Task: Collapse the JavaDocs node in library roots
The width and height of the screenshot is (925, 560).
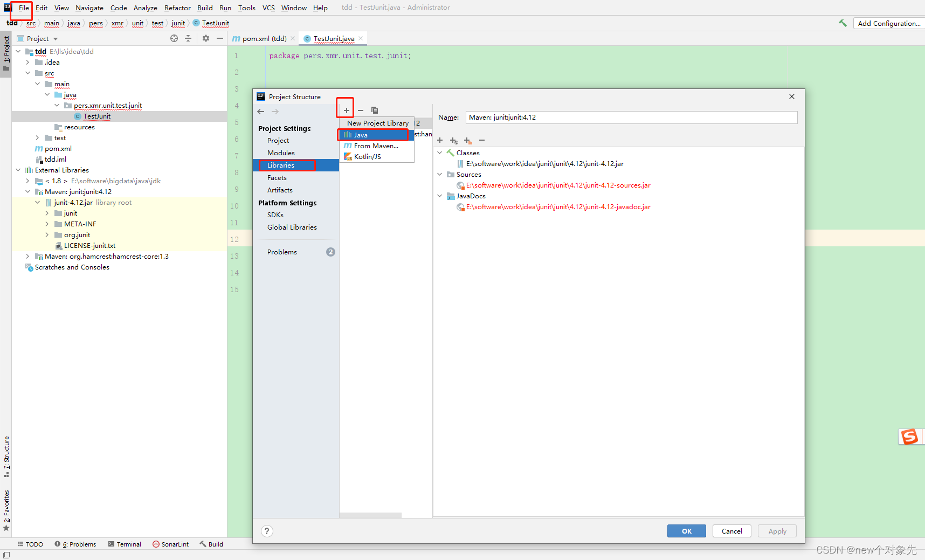Action: (440, 196)
